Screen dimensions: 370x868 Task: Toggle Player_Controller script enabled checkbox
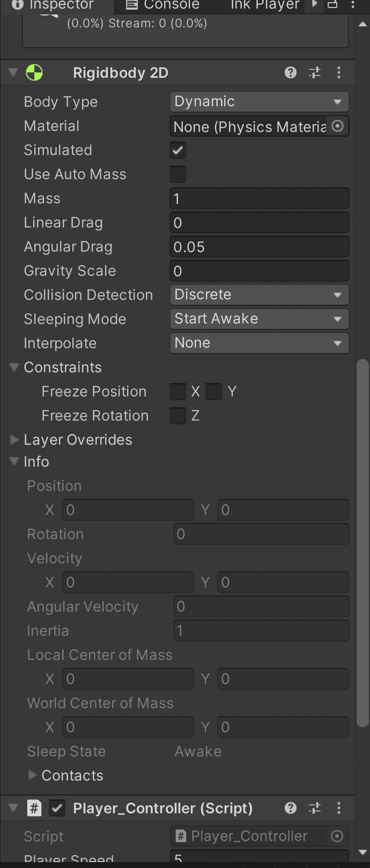pyautogui.click(x=57, y=808)
